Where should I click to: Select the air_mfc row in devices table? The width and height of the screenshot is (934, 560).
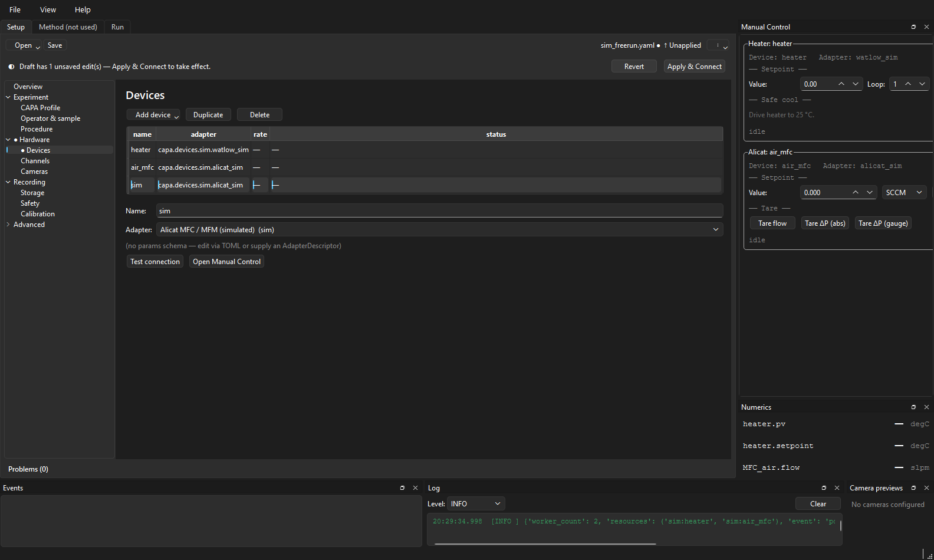point(425,167)
